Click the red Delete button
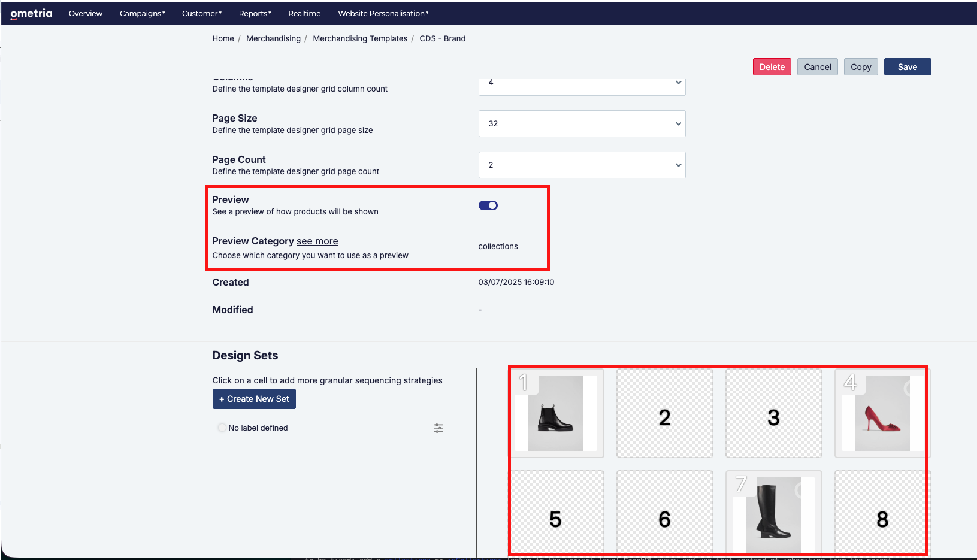 [772, 67]
